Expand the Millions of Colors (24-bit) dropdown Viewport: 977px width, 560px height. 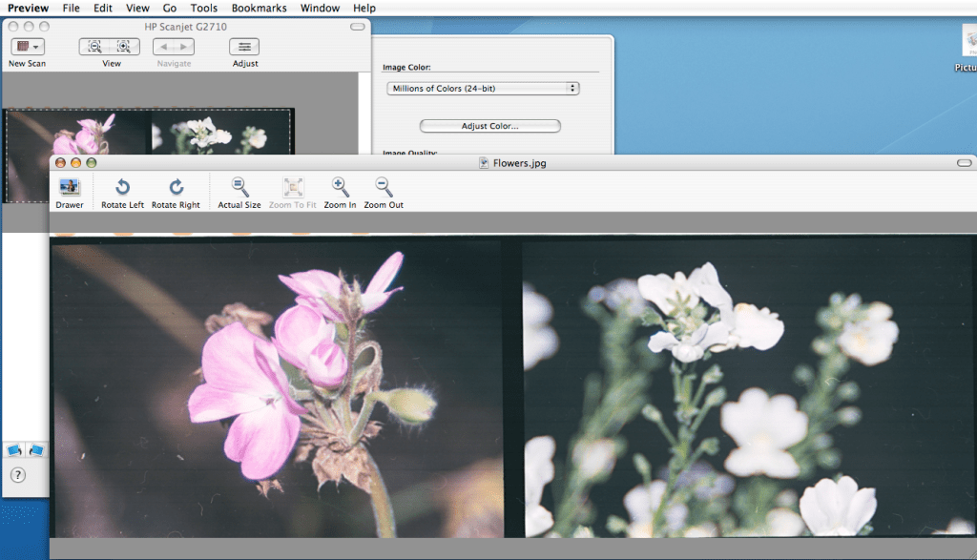tap(484, 89)
